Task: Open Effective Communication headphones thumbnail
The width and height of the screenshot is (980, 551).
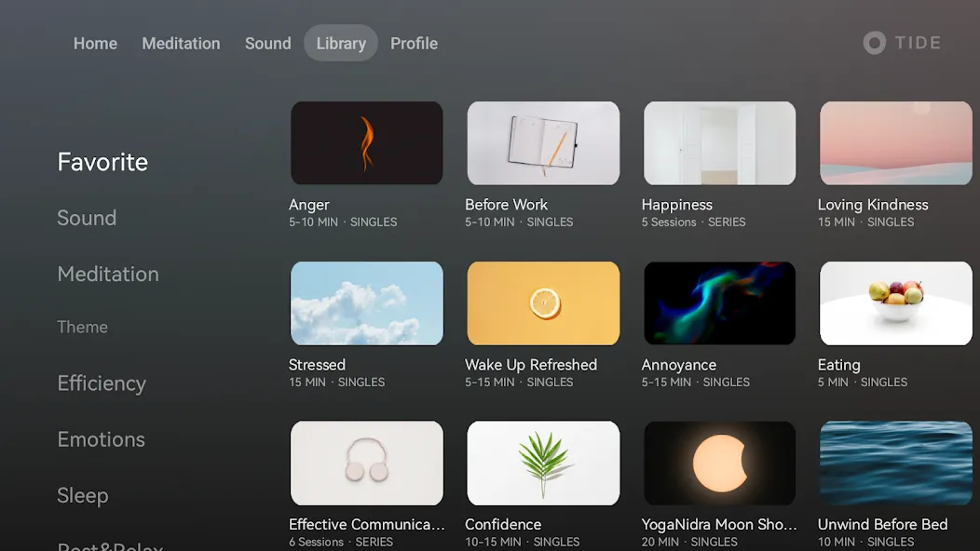Action: tap(367, 463)
